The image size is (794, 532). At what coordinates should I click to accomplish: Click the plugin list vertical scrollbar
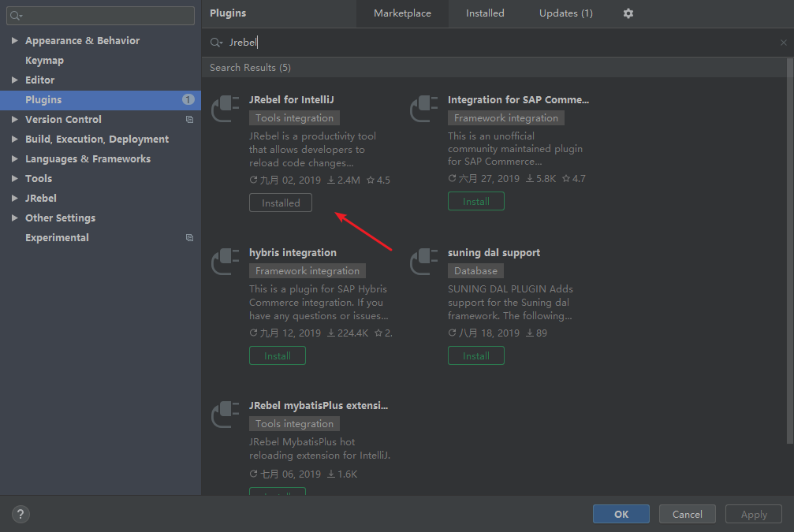(x=790, y=251)
